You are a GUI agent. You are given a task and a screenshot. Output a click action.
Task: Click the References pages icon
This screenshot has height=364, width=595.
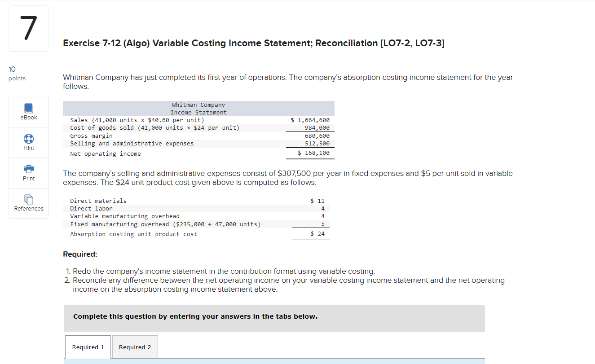coord(28,199)
